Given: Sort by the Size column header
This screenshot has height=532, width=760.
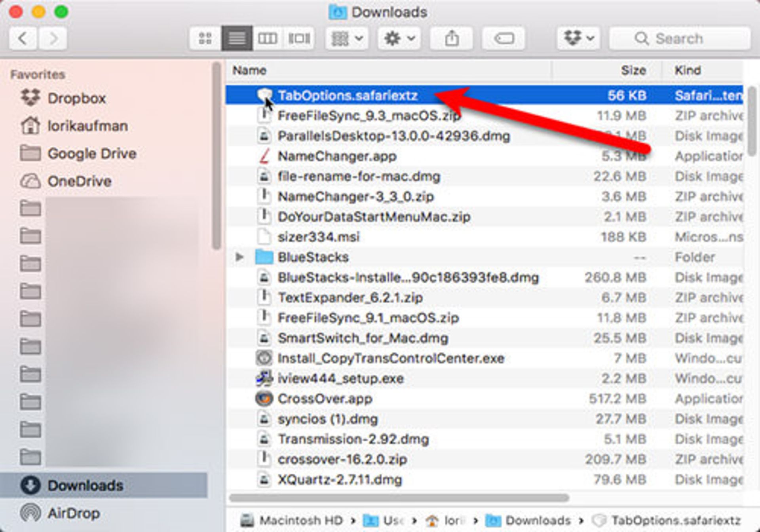Looking at the screenshot, I should 633,70.
